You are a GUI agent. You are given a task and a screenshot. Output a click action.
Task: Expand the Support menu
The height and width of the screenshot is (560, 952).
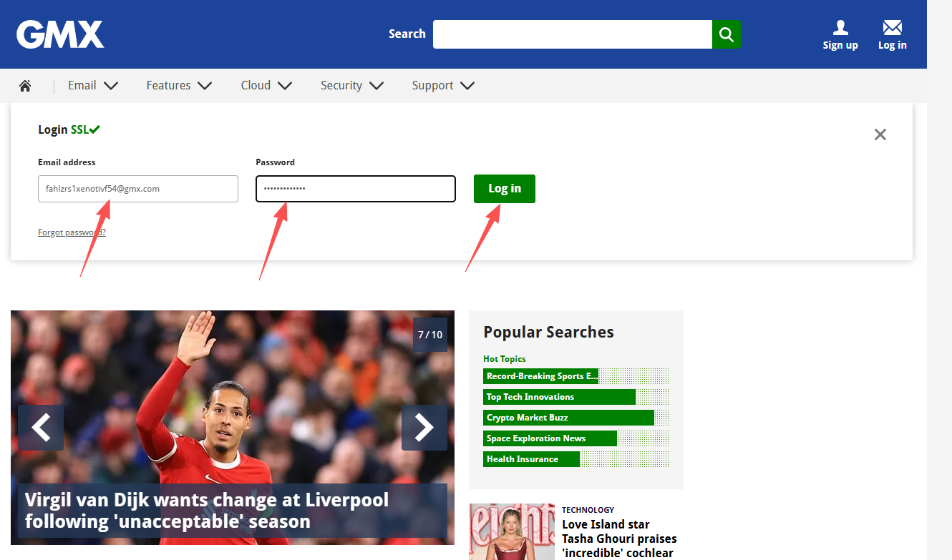click(x=443, y=86)
